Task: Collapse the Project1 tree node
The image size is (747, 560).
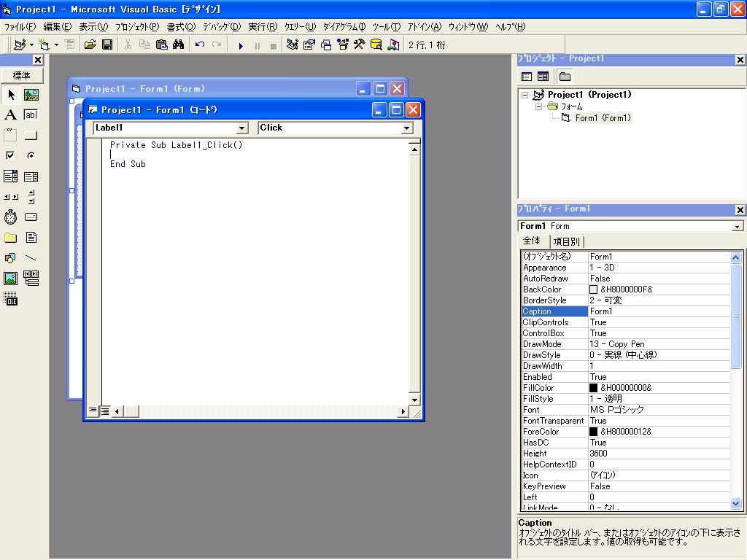Action: point(525,95)
